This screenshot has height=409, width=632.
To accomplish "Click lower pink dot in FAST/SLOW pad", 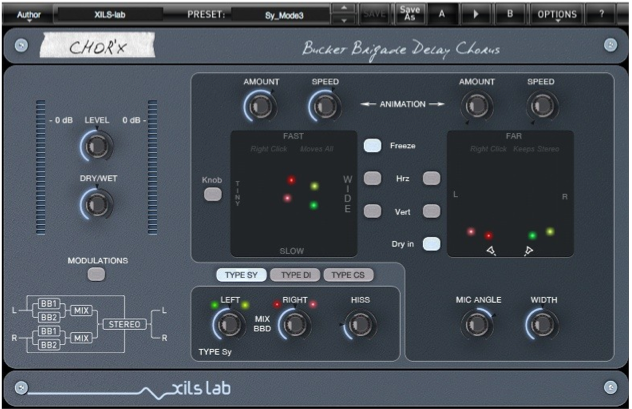I will pos(287,198).
